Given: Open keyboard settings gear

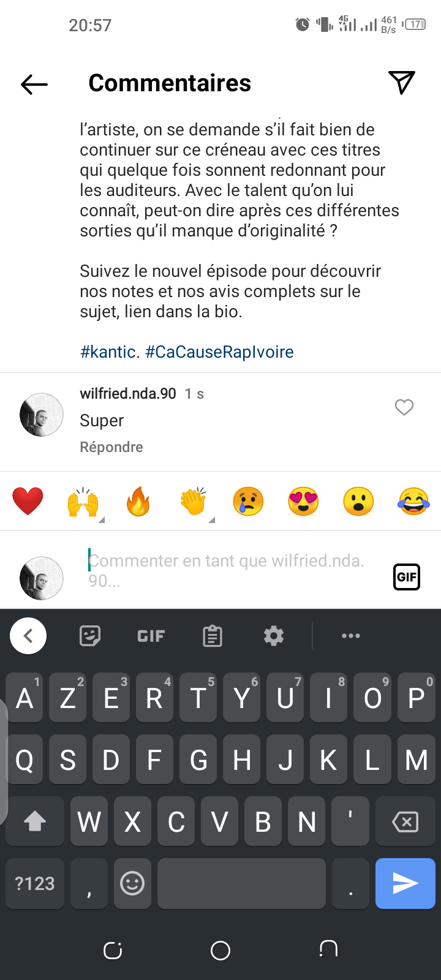Looking at the screenshot, I should click(274, 636).
